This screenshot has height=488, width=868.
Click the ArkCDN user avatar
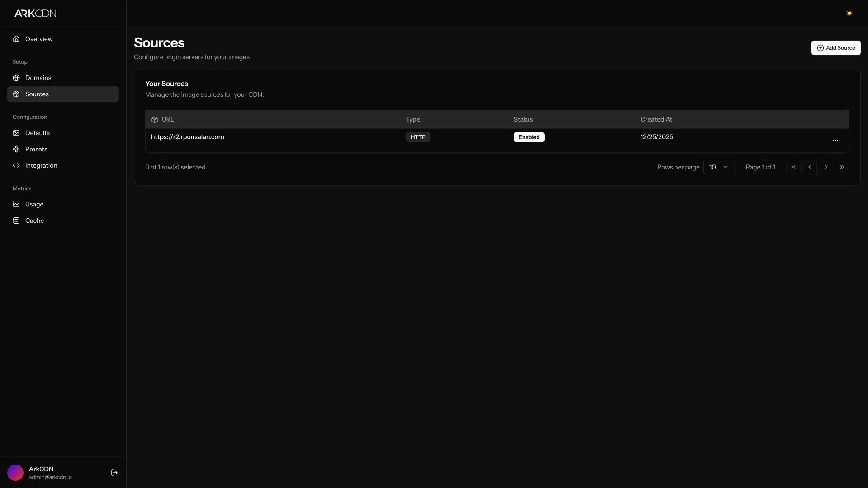pyautogui.click(x=15, y=473)
